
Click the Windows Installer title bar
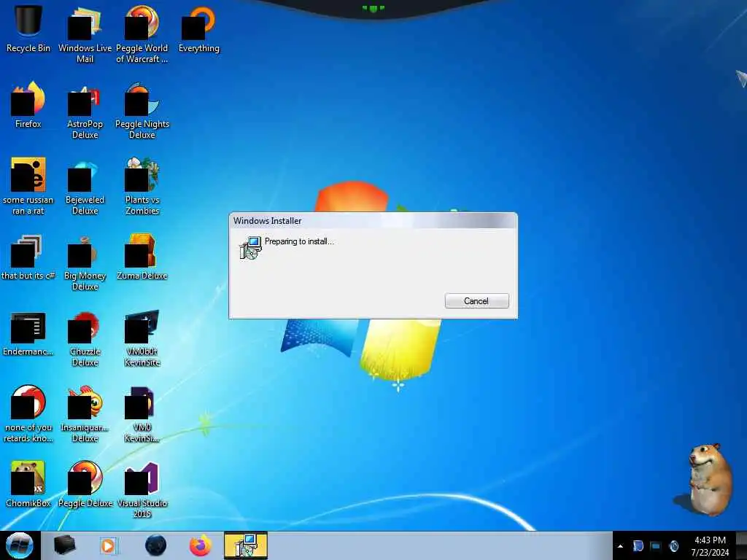click(373, 221)
